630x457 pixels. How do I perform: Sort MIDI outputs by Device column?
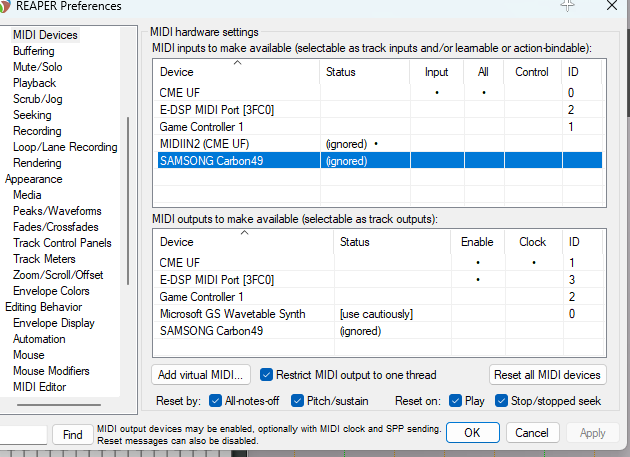pos(243,242)
